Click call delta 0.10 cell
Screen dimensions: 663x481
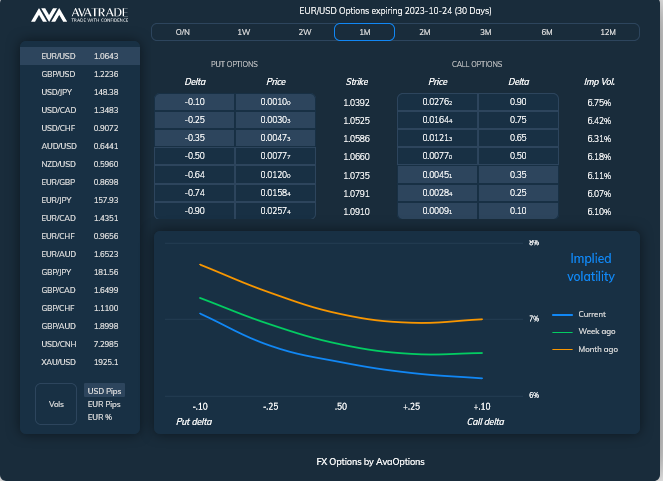tap(518, 211)
